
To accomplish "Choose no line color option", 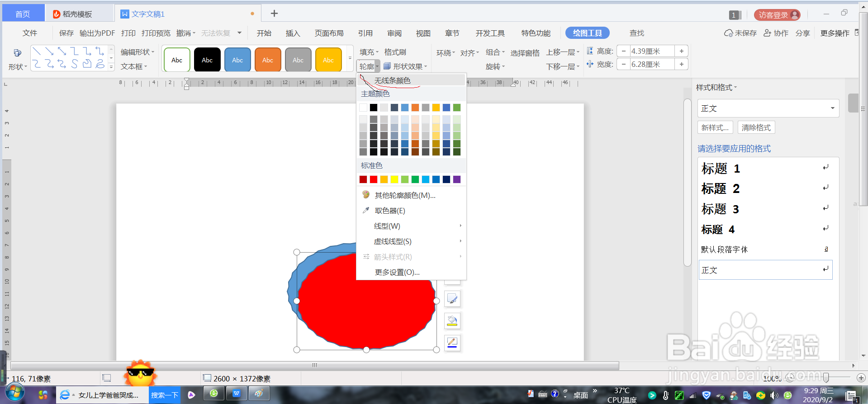I will tap(411, 80).
